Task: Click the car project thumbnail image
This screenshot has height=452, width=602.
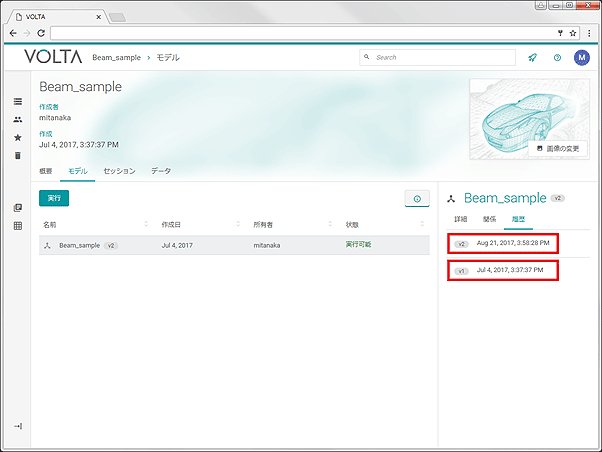Action: point(529,119)
